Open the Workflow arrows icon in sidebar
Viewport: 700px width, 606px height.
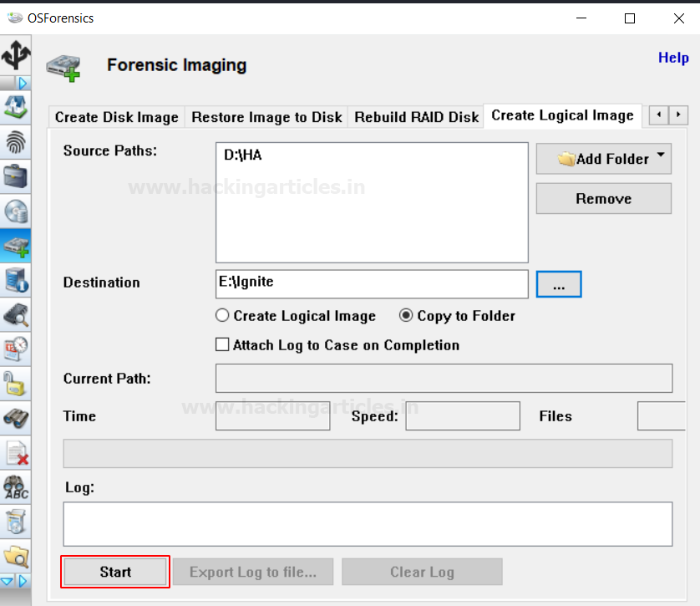(16, 55)
